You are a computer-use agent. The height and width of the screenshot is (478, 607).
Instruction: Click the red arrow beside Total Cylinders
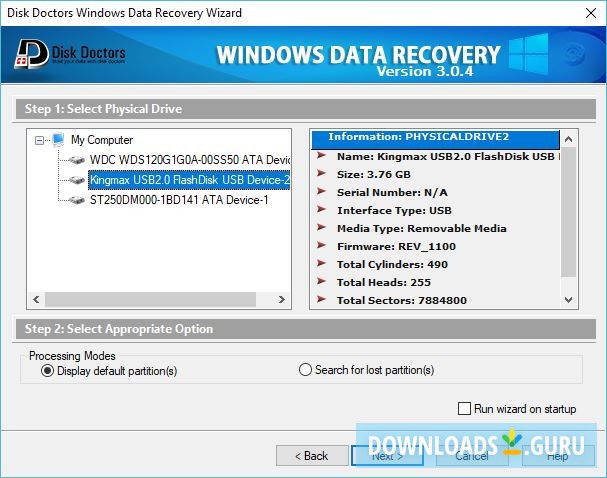tap(321, 263)
